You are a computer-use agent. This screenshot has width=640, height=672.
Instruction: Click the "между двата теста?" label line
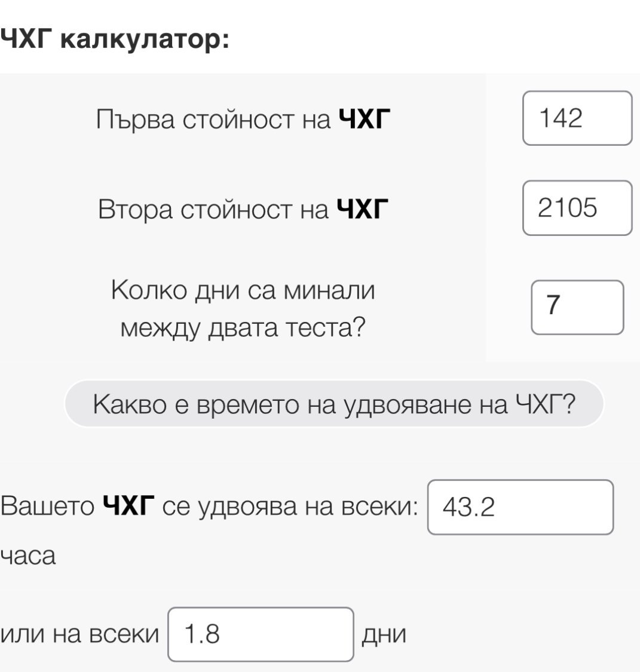tap(243, 327)
